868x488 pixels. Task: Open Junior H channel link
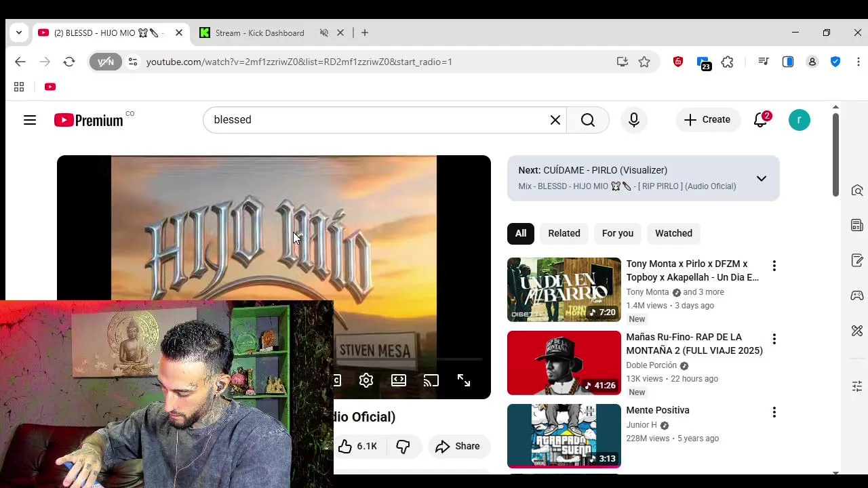pos(642,425)
